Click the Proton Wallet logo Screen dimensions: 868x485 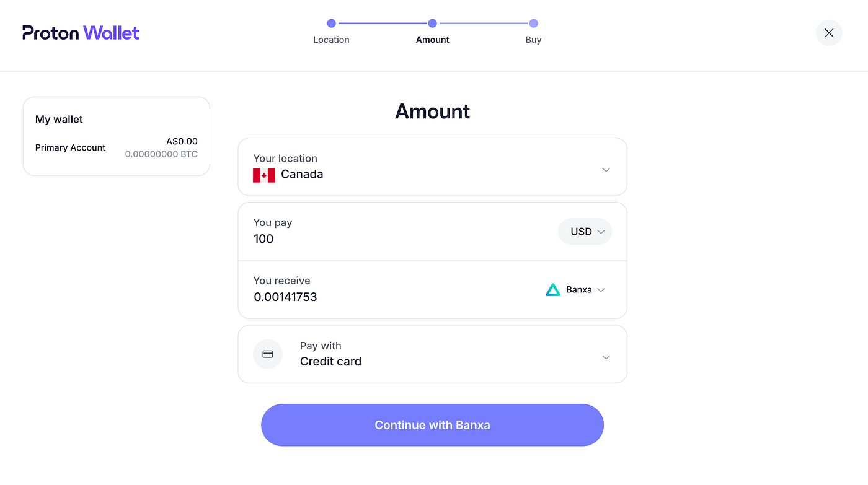[x=81, y=33]
